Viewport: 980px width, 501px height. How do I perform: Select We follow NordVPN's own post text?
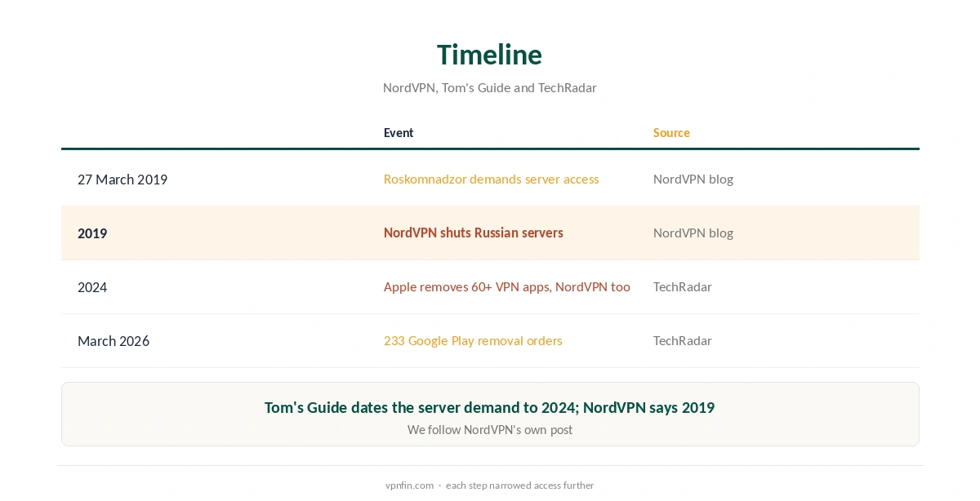pos(490,430)
